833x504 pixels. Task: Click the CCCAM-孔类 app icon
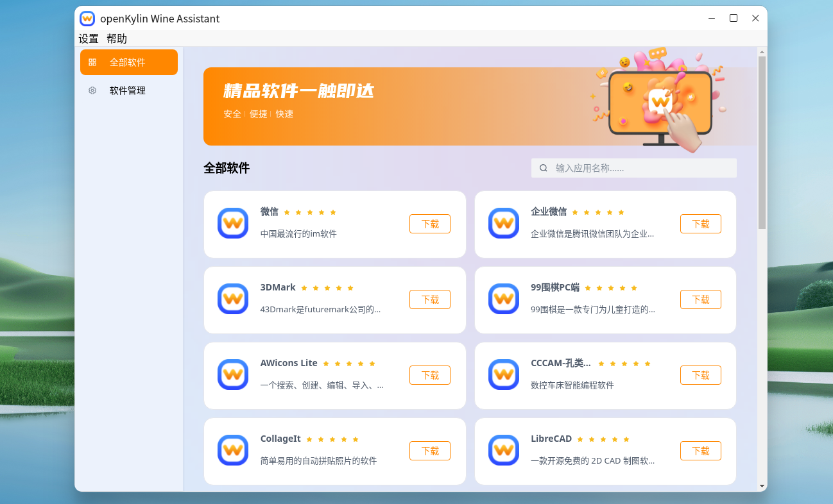pos(504,374)
